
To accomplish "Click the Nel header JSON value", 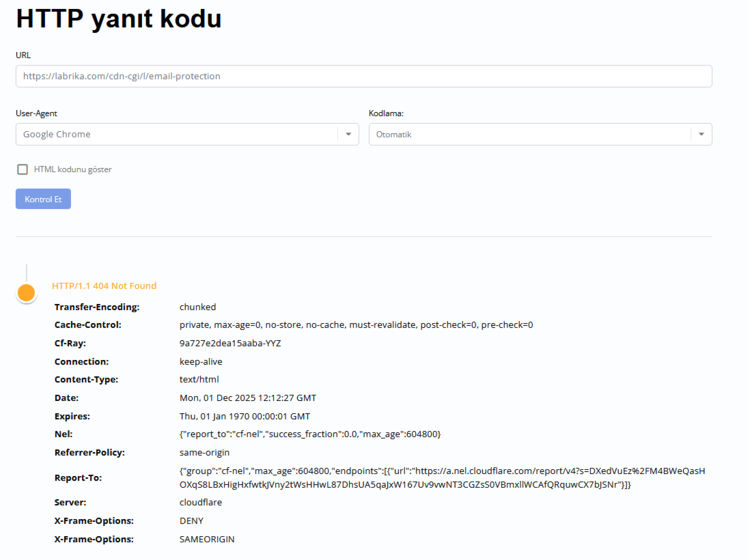I will [310, 434].
